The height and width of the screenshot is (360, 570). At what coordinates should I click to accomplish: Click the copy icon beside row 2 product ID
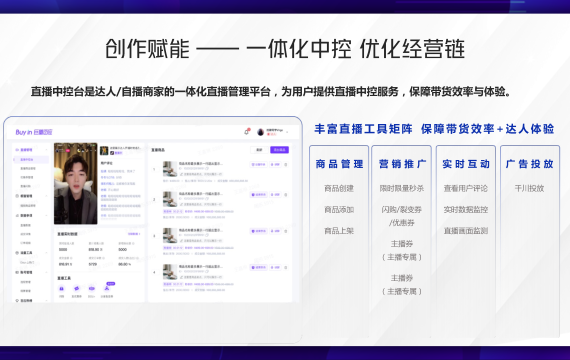pyautogui.click(x=207, y=199)
